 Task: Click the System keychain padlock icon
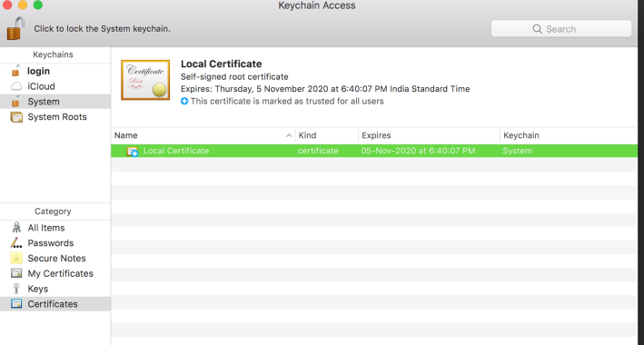click(16, 102)
